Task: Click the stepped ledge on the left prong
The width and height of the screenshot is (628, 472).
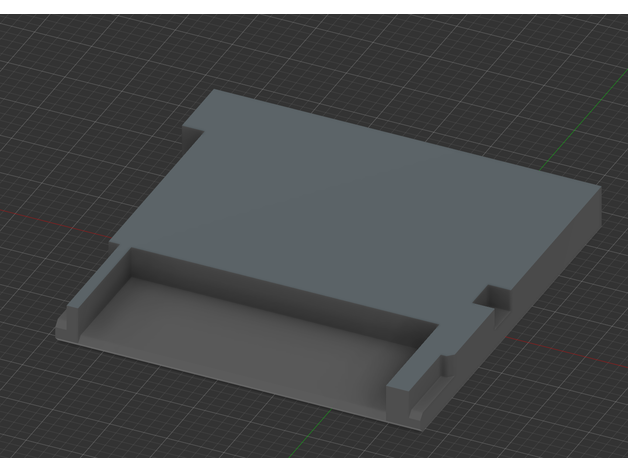Action: (70, 322)
